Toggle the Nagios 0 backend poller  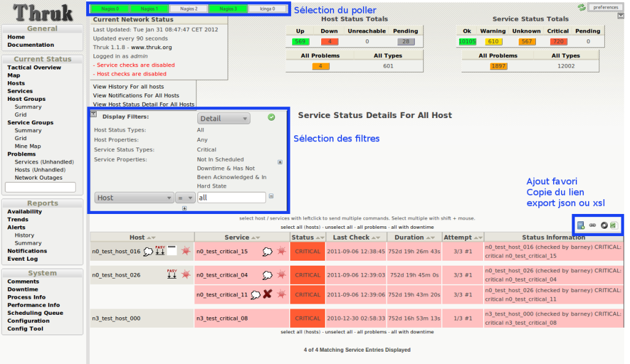click(109, 9)
